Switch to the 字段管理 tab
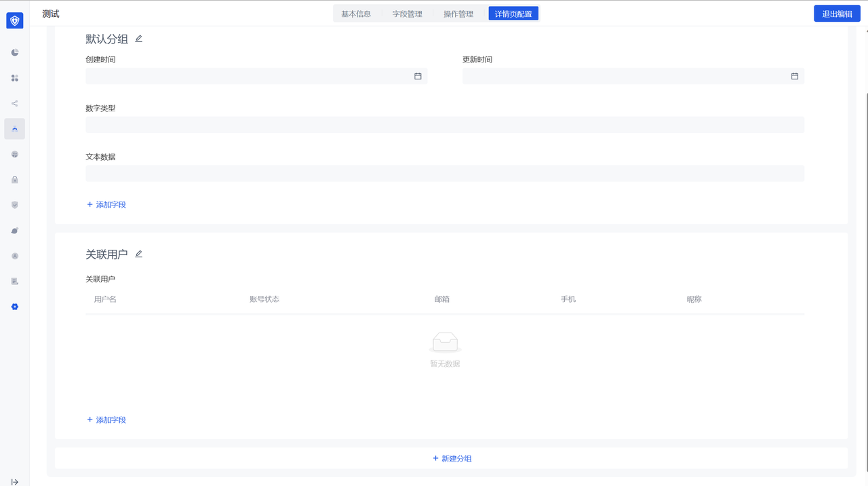The height and width of the screenshot is (486, 868). click(x=407, y=14)
